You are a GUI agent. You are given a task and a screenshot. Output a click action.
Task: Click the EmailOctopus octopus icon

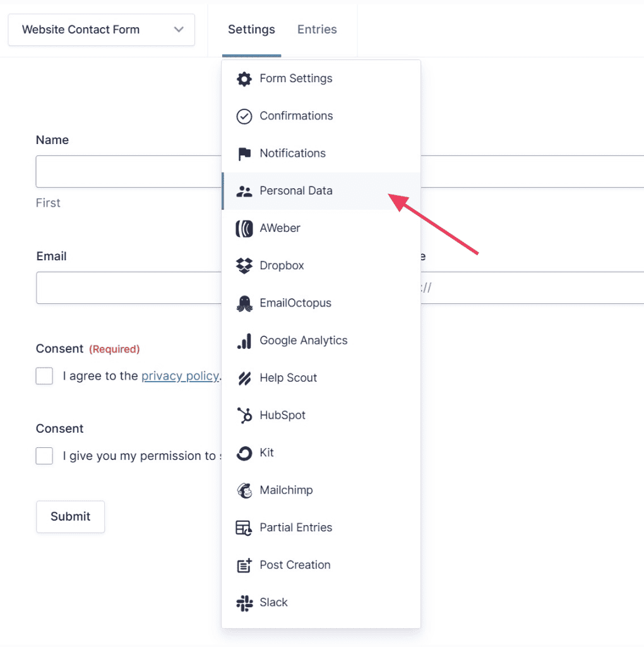244,304
